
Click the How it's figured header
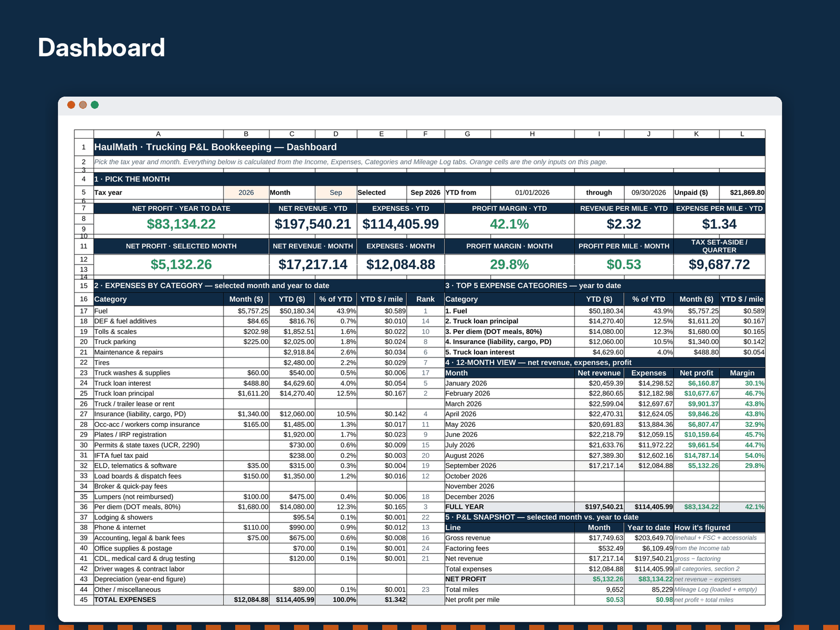tap(719, 528)
